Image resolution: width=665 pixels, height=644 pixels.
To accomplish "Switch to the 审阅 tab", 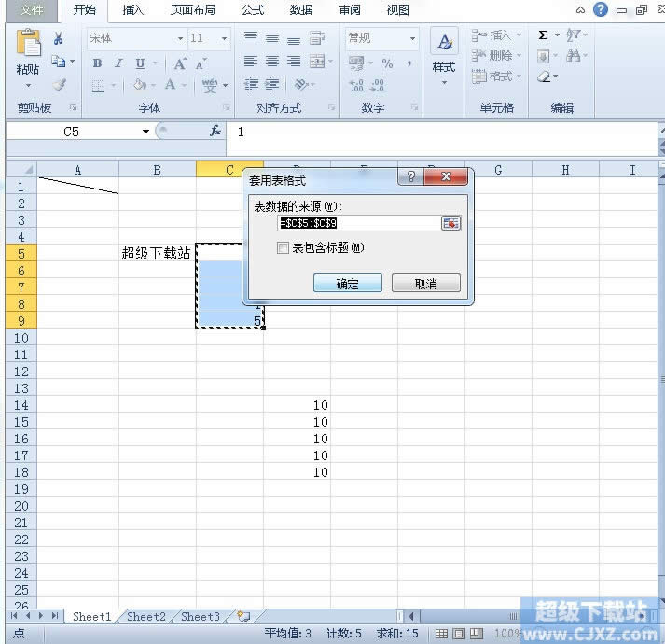I will 350,10.
